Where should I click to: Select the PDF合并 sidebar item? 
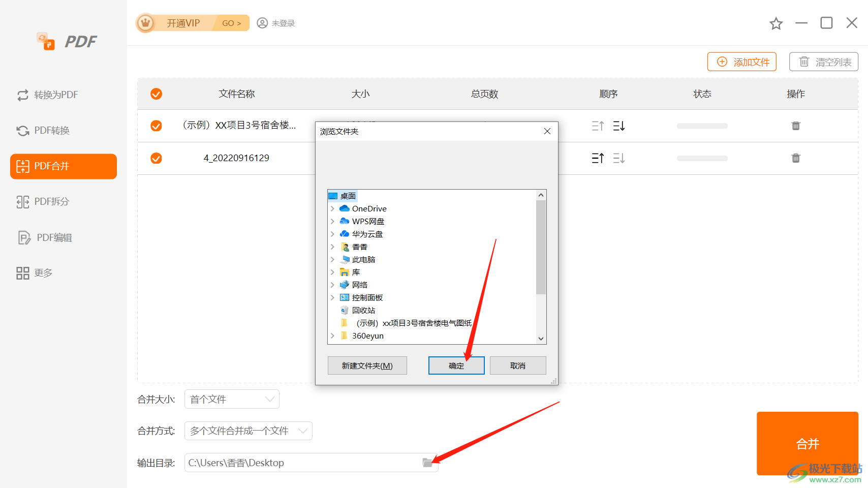[64, 166]
